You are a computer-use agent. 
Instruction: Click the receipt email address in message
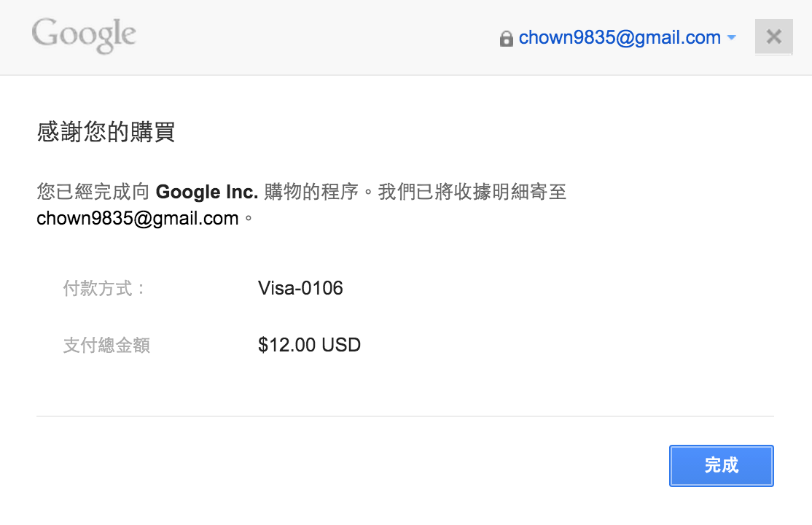click(138, 218)
